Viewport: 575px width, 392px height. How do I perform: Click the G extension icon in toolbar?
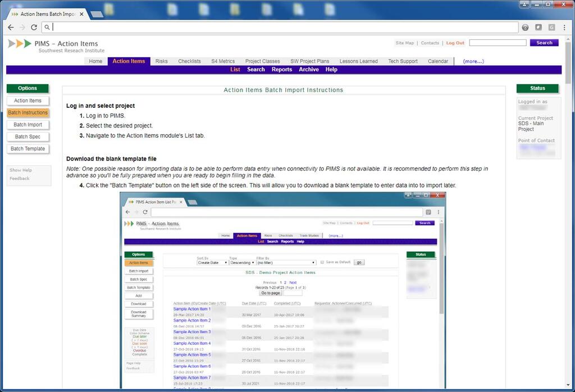[x=551, y=27]
